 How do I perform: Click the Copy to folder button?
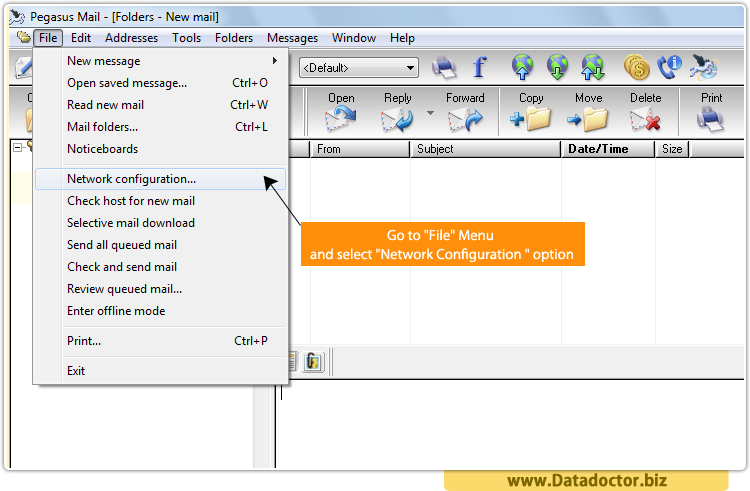coord(531,112)
